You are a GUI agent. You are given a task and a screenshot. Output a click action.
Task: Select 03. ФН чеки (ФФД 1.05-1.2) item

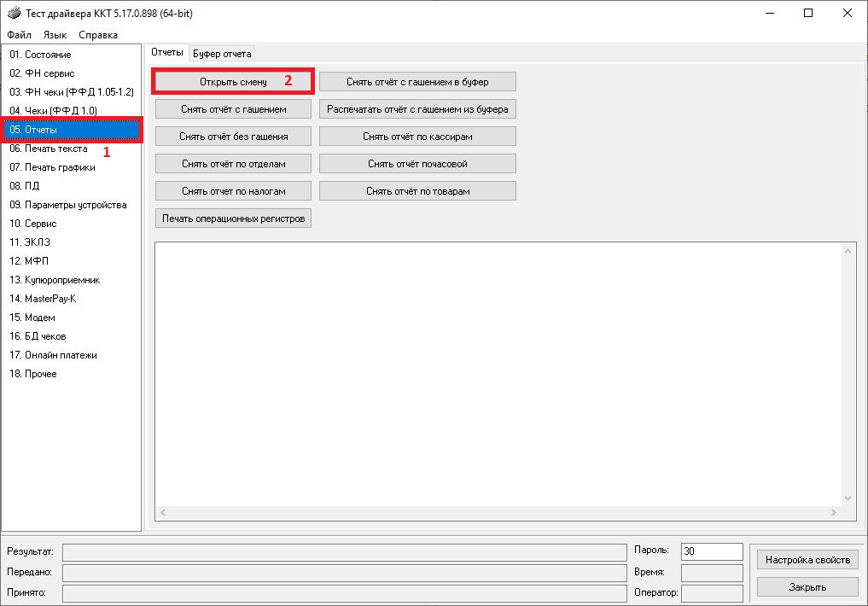pos(72,92)
